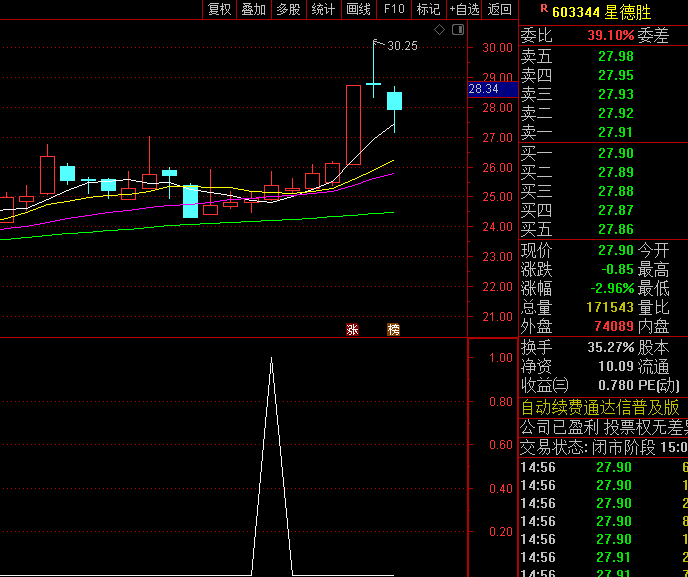
Task: Click the red R icon before stock code
Action: [x=544, y=9]
